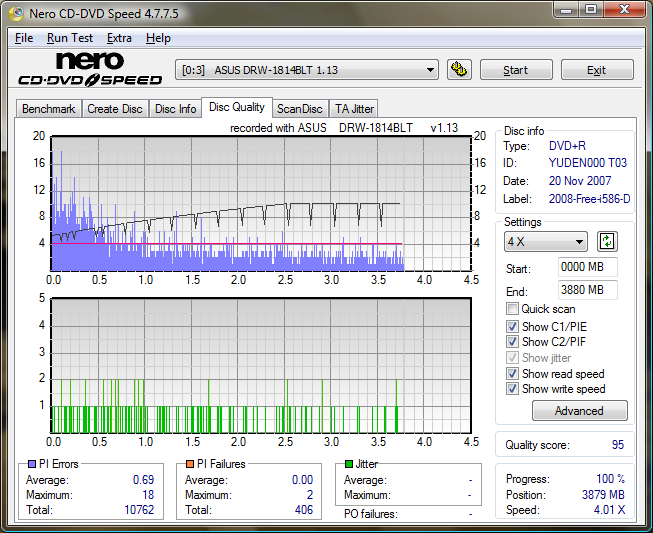
Task: Switch to the ScanDisc tab
Action: (x=300, y=109)
